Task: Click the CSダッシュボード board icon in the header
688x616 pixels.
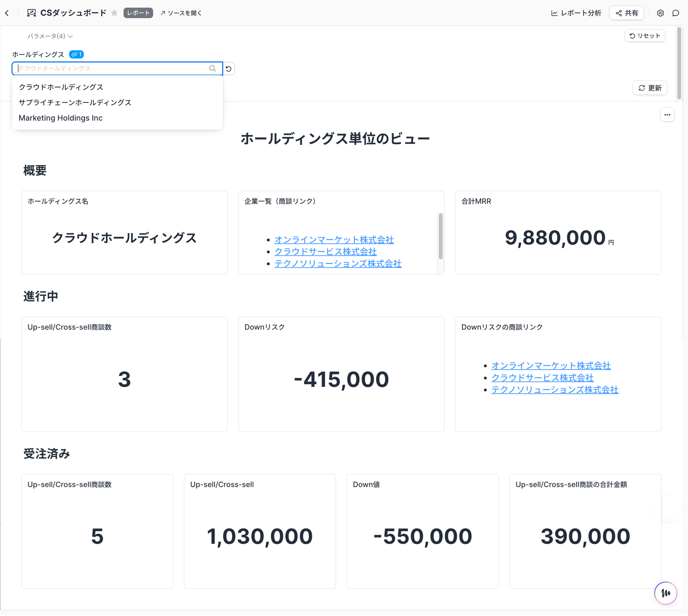Action: pos(31,13)
